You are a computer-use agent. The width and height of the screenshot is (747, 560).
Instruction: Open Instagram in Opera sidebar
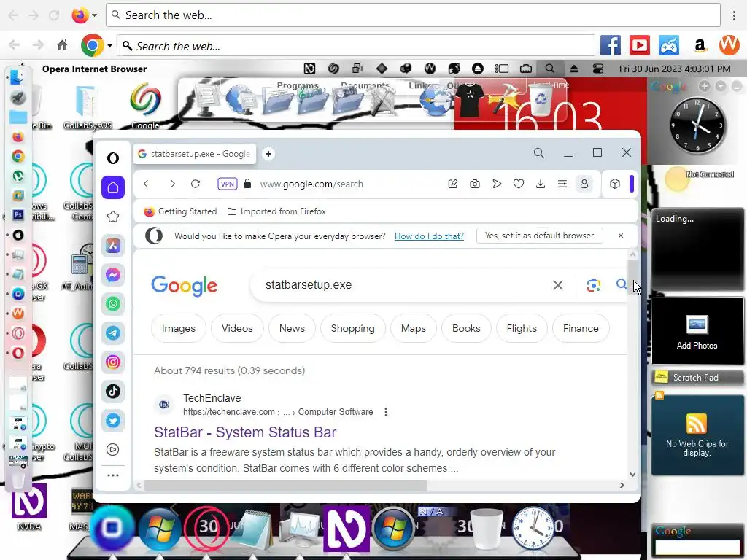pos(113,362)
